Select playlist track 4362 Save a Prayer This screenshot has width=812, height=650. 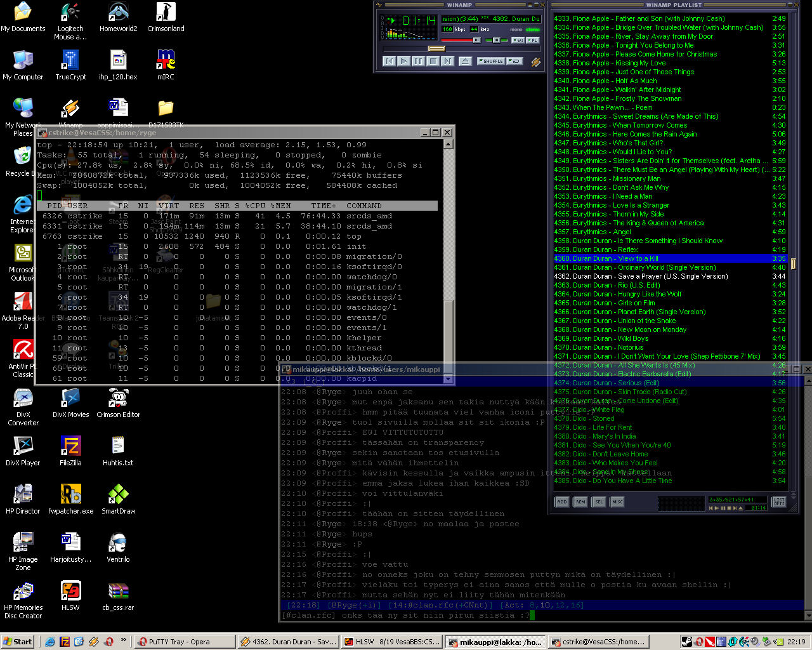click(669, 276)
